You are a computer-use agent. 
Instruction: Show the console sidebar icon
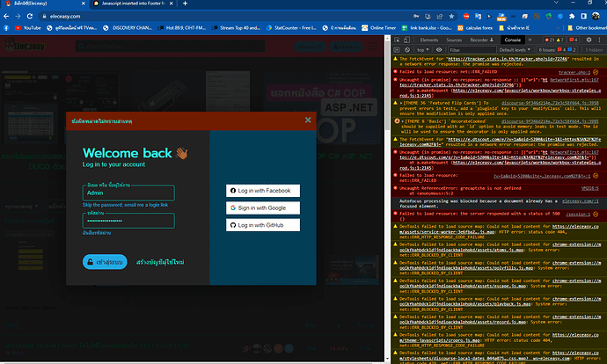(x=397, y=50)
